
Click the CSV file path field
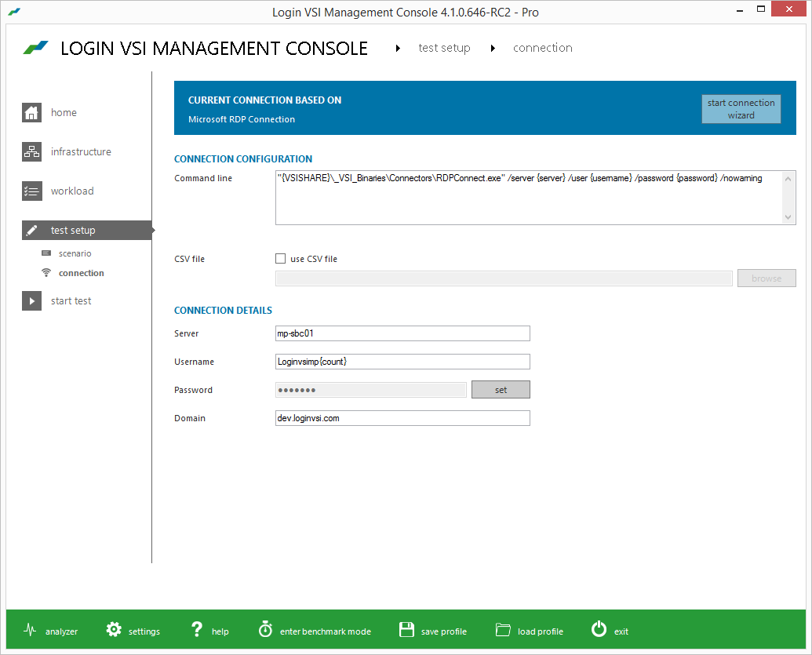click(x=504, y=278)
